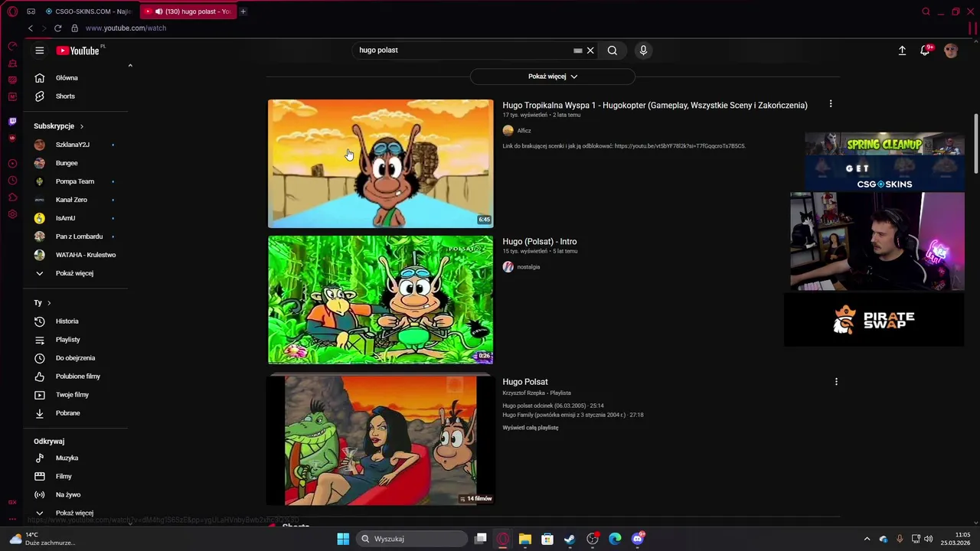This screenshot has height=551, width=980.
Task: Open Windows Start menu
Action: pos(343,539)
